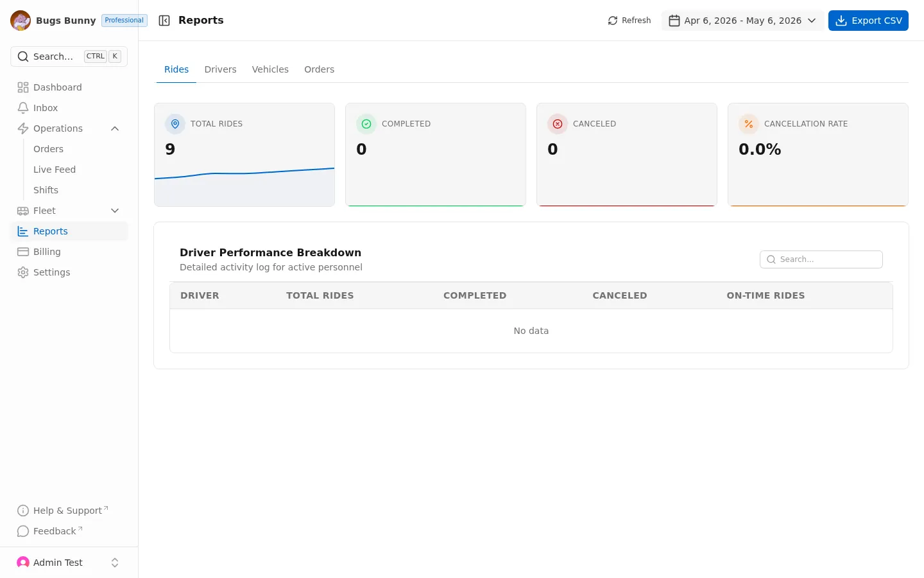
Task: Switch to the Rides tab
Action: click(176, 69)
